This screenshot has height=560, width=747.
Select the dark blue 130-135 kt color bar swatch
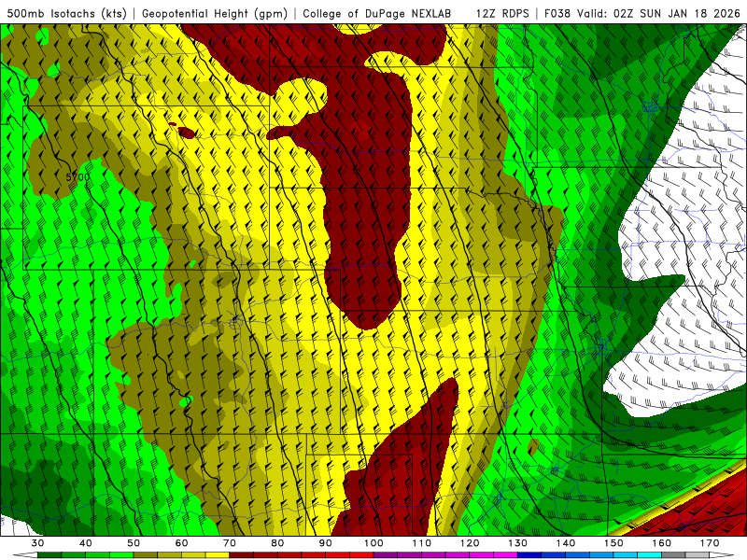(529, 555)
